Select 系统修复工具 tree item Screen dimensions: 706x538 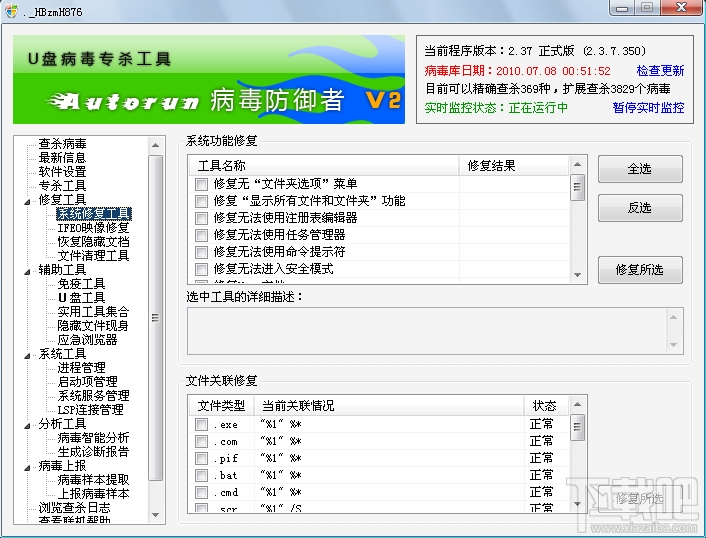pos(94,213)
